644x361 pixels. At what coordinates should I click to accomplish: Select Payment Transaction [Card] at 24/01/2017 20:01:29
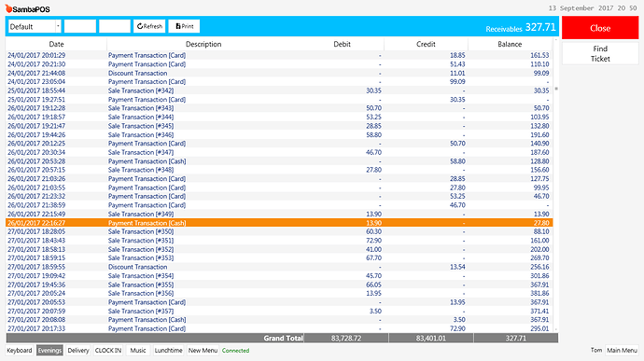279,55
